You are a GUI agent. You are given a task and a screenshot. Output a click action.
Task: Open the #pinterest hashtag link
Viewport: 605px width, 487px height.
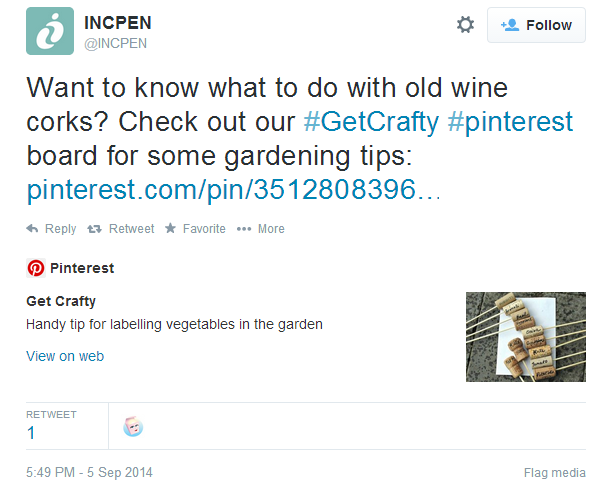tap(510, 122)
